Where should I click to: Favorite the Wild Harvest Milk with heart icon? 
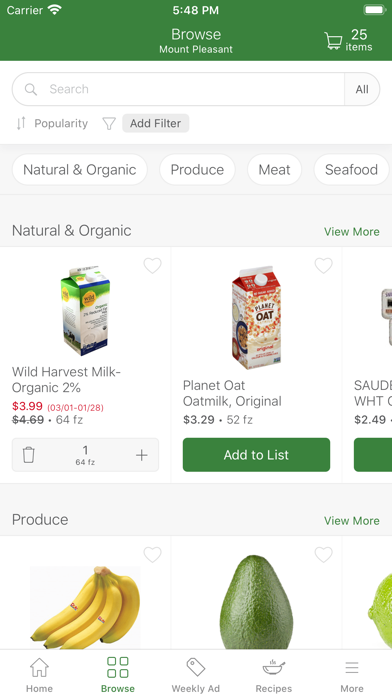pyautogui.click(x=152, y=265)
